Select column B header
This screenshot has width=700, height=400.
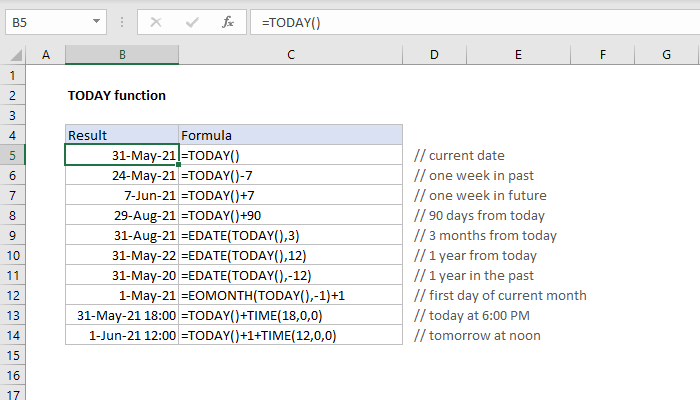click(x=121, y=55)
